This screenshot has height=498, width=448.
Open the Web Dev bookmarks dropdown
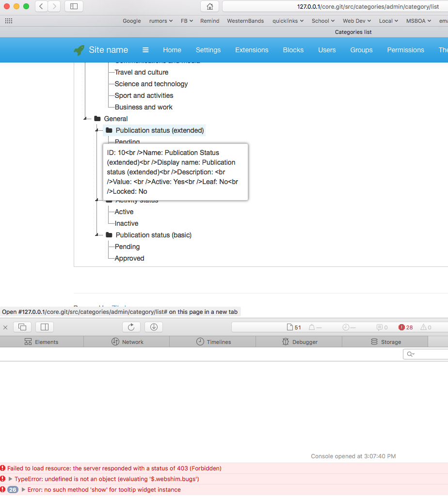click(357, 21)
